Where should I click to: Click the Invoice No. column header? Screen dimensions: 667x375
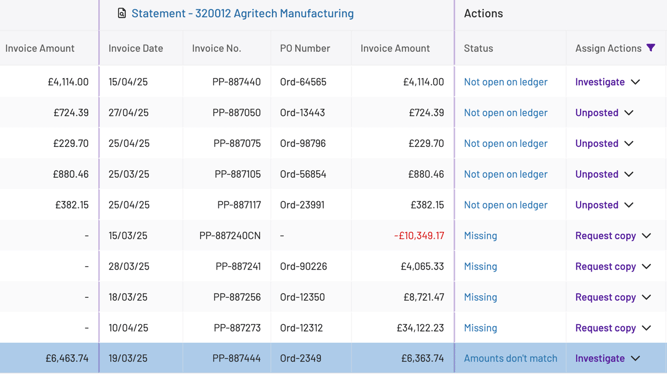pos(217,48)
